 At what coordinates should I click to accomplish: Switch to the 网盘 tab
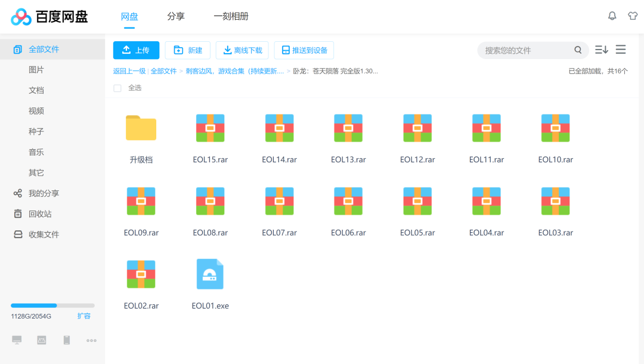(129, 17)
